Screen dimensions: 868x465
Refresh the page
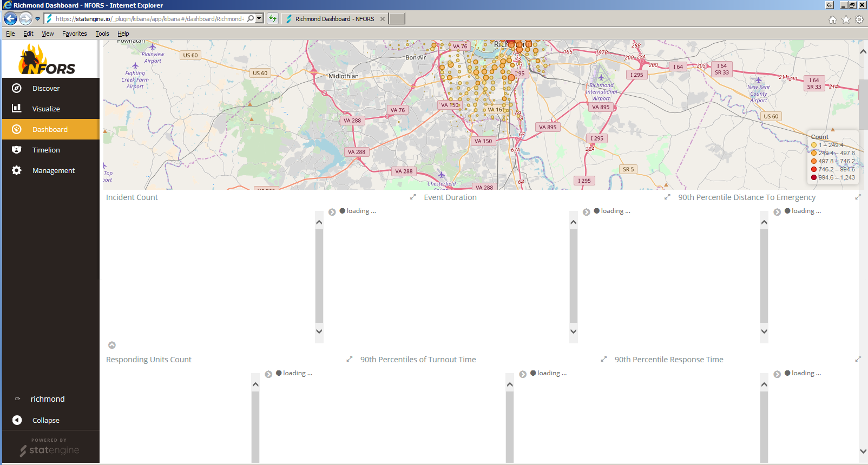(x=272, y=18)
